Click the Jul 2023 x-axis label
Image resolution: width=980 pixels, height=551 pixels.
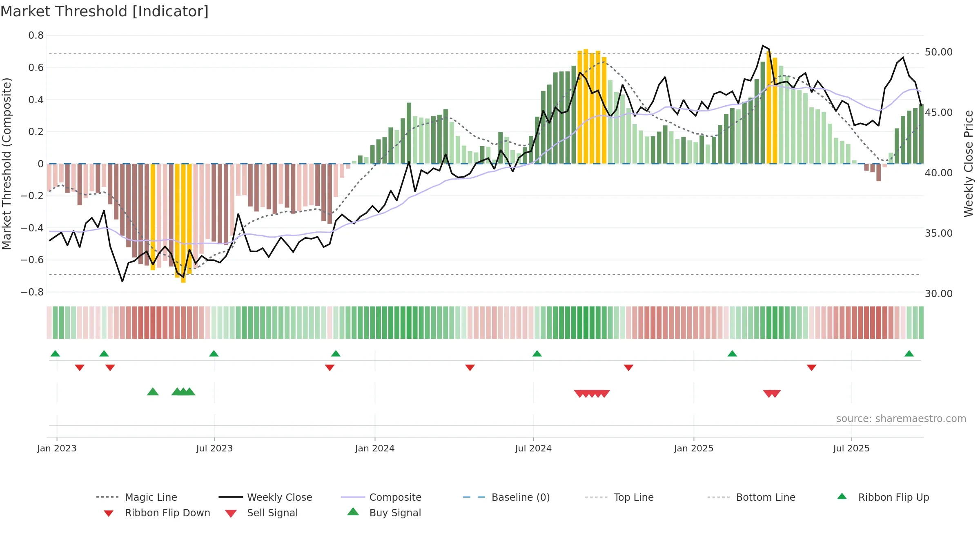click(x=214, y=448)
